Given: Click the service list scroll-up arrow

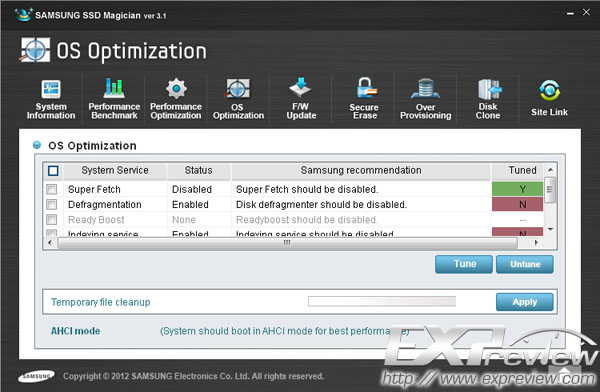Looking at the screenshot, I should 550,170.
